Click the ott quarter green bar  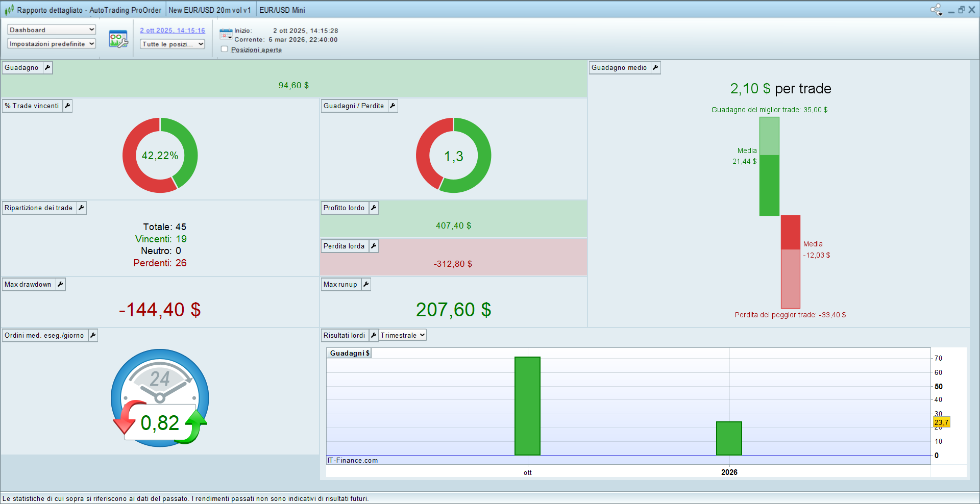[527, 406]
